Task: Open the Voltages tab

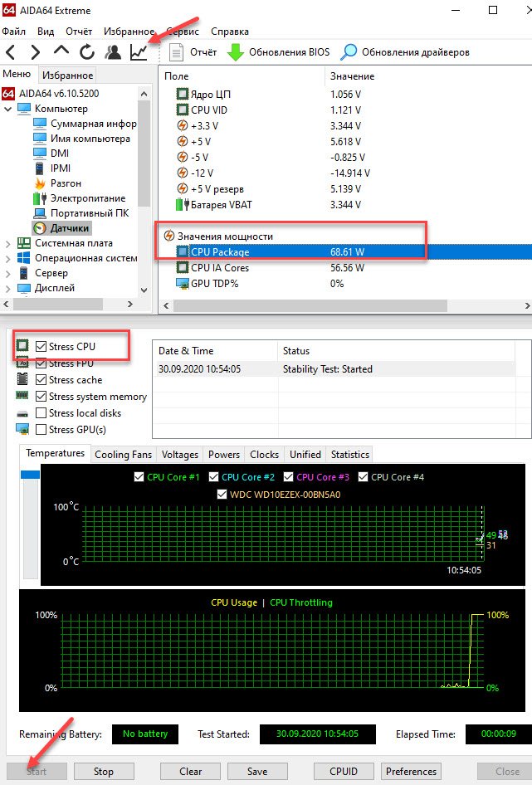Action: [x=180, y=455]
